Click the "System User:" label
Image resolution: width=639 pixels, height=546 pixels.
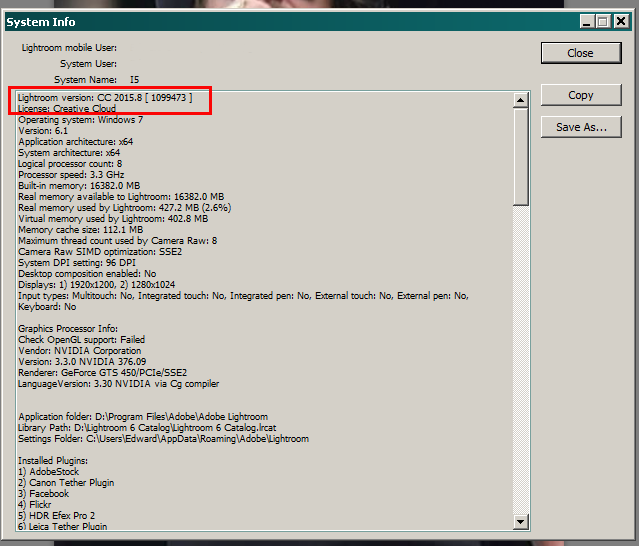88,64
